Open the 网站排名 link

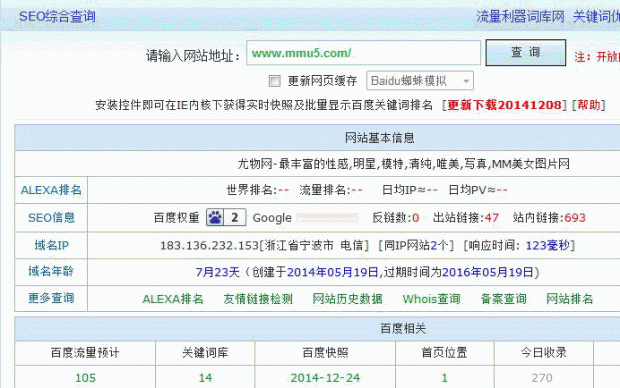tap(569, 299)
